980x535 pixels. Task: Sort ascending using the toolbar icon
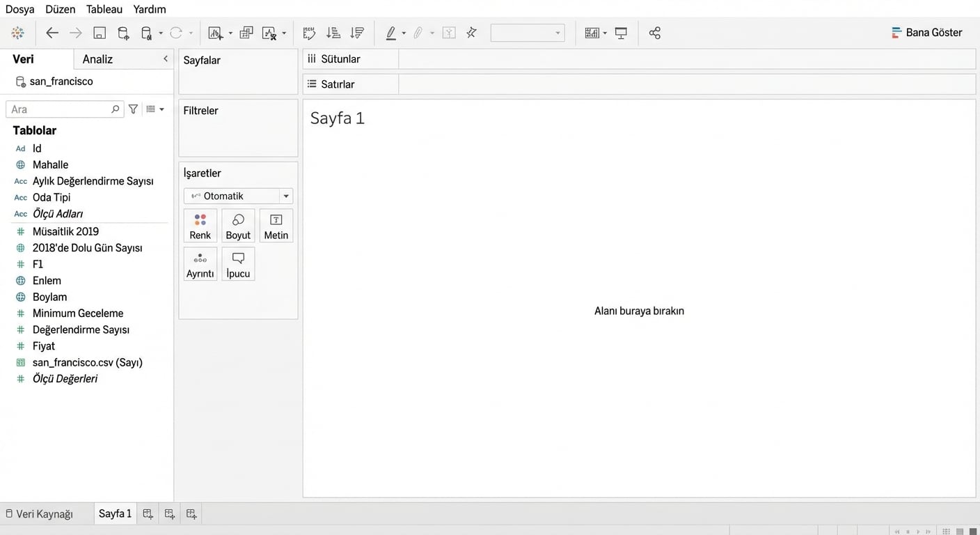(x=333, y=33)
